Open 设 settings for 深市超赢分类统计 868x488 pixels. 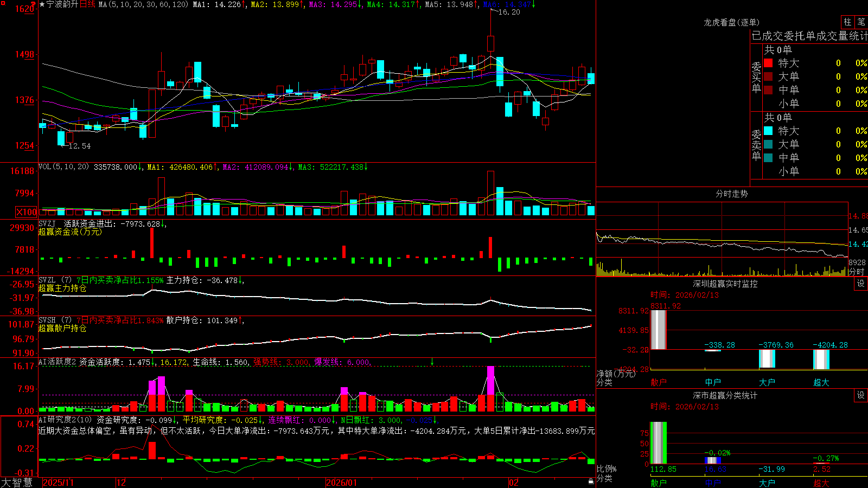click(x=861, y=395)
